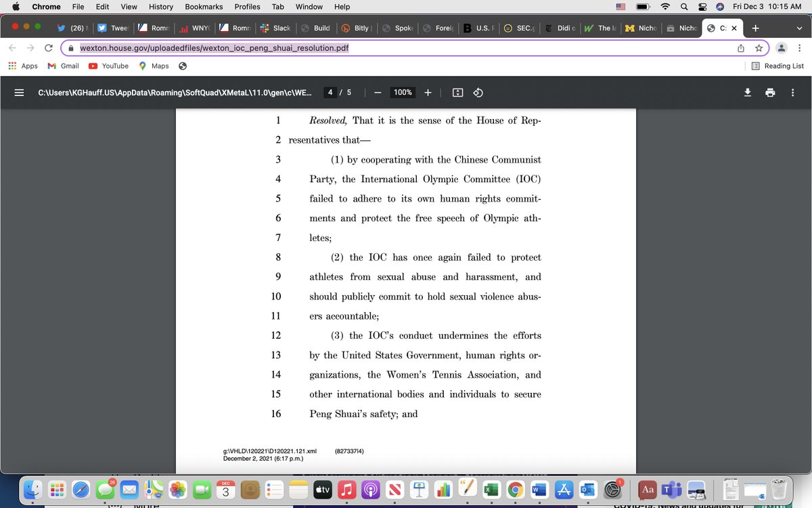
Task: Open the Bookmarks menu
Action: (x=204, y=7)
